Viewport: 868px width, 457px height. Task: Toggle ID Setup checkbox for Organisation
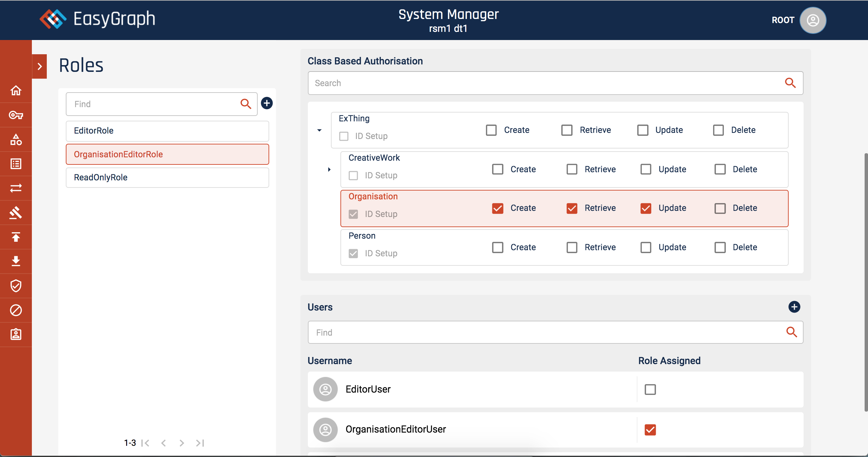point(353,214)
